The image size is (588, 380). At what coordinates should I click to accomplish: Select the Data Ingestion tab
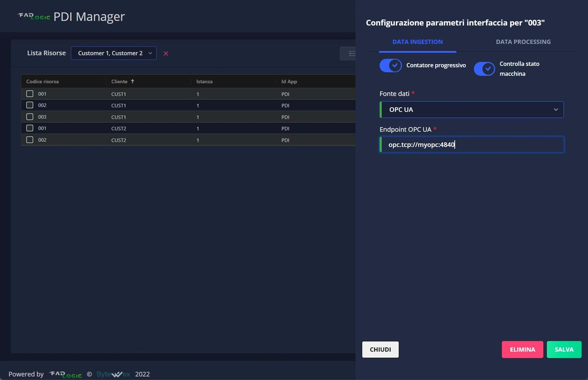[x=417, y=42]
